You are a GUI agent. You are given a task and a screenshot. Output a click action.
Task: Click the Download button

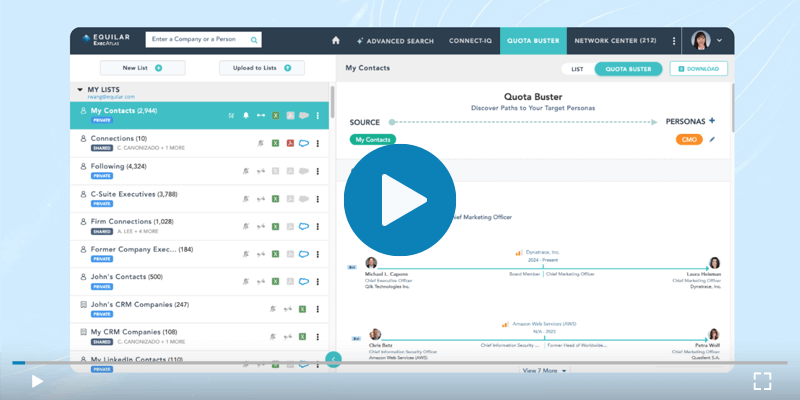click(699, 69)
